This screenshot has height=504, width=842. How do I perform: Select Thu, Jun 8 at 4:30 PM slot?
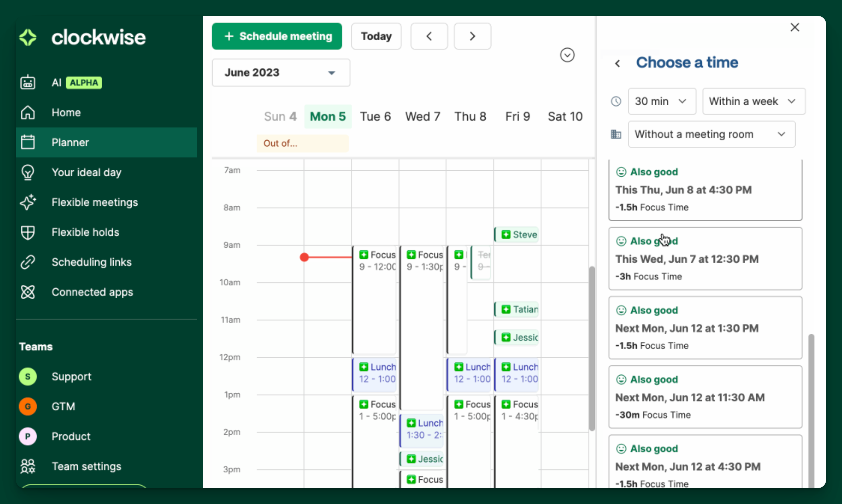[x=705, y=190]
